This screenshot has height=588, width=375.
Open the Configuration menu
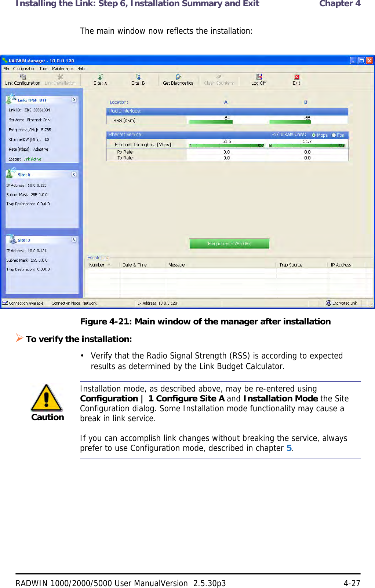(x=24, y=69)
